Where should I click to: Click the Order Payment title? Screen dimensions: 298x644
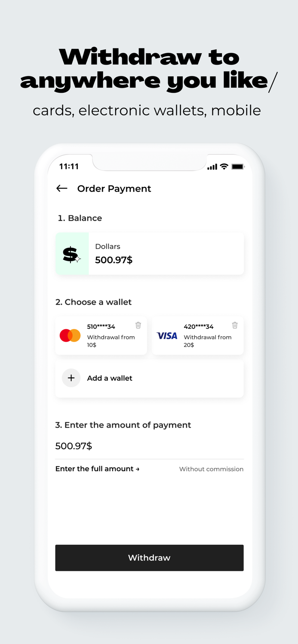114,188
